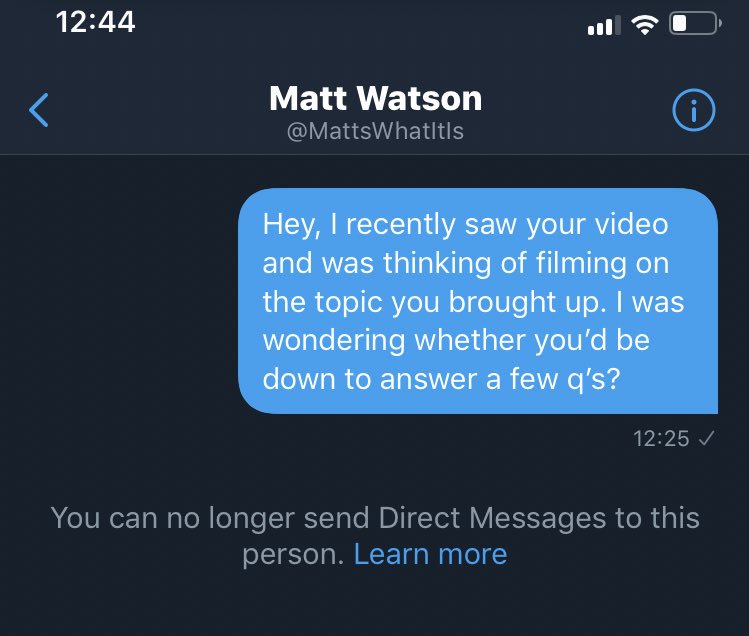Tap the 'You can no longer send' notice
749x636 pixels.
375,536
